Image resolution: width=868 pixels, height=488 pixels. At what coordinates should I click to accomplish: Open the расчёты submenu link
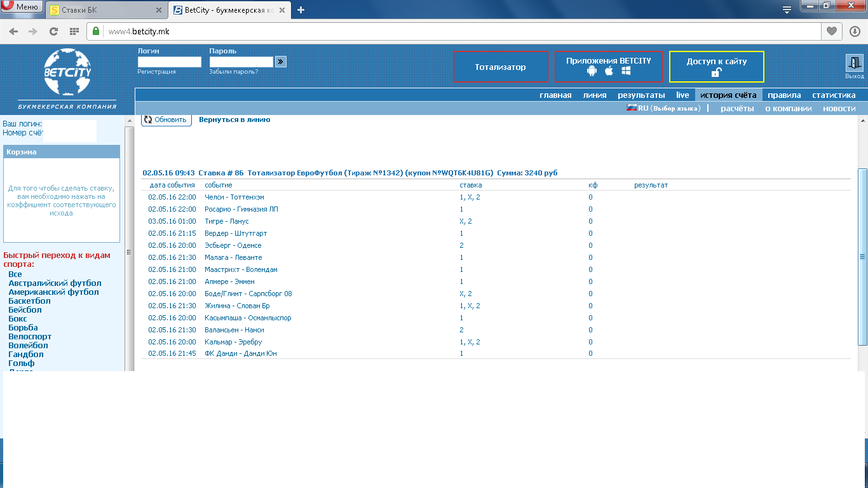click(737, 109)
